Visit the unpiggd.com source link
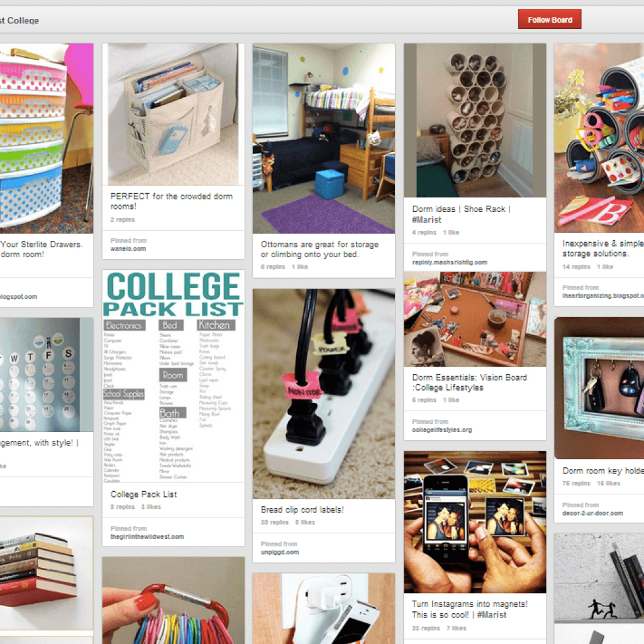 [x=280, y=552]
